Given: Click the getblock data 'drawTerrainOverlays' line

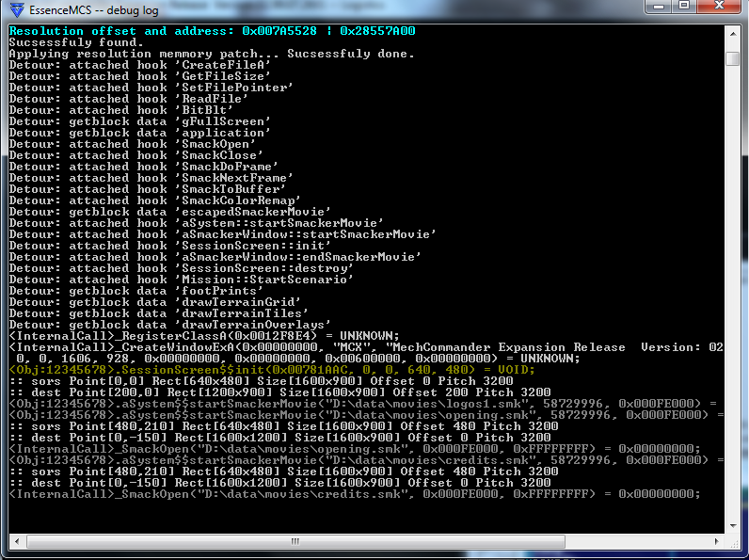Looking at the screenshot, I should [x=170, y=325].
